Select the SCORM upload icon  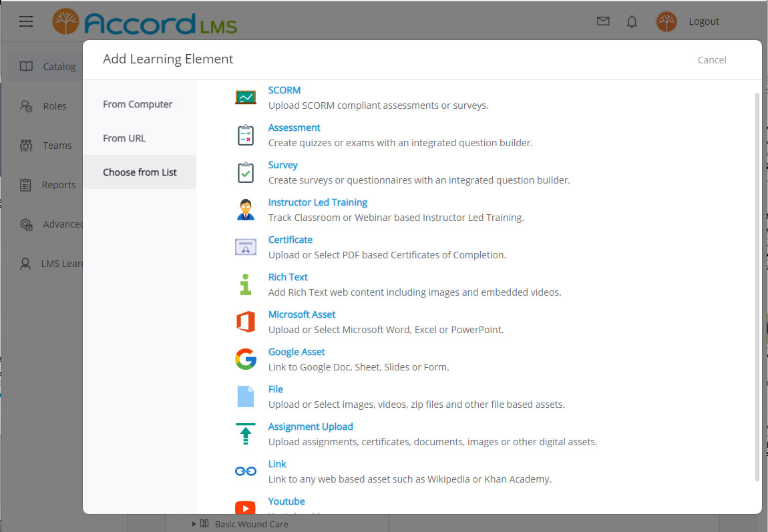tap(245, 96)
